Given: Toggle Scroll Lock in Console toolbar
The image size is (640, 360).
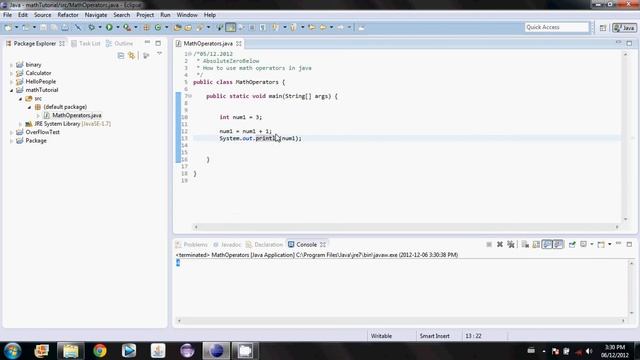Looking at the screenshot, I should (x=536, y=244).
